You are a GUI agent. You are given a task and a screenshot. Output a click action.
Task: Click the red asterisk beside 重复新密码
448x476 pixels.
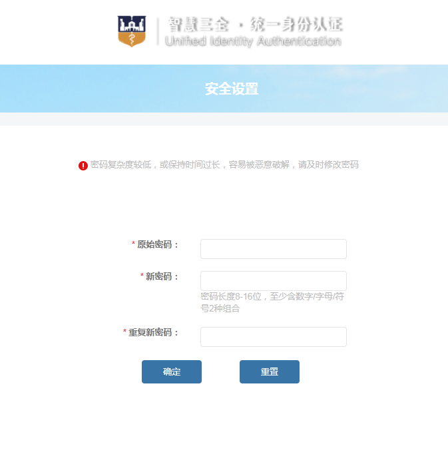[124, 332]
